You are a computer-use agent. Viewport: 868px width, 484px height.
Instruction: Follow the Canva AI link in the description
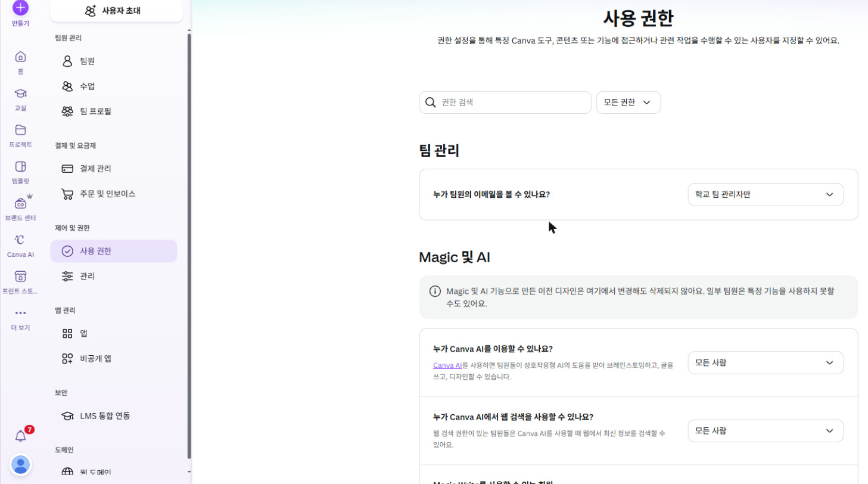447,365
